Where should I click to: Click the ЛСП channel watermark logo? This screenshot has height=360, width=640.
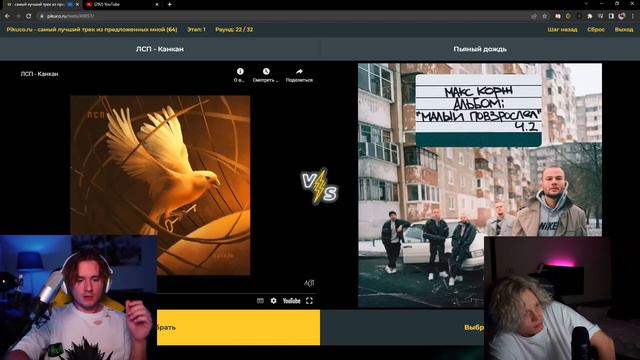point(309,283)
